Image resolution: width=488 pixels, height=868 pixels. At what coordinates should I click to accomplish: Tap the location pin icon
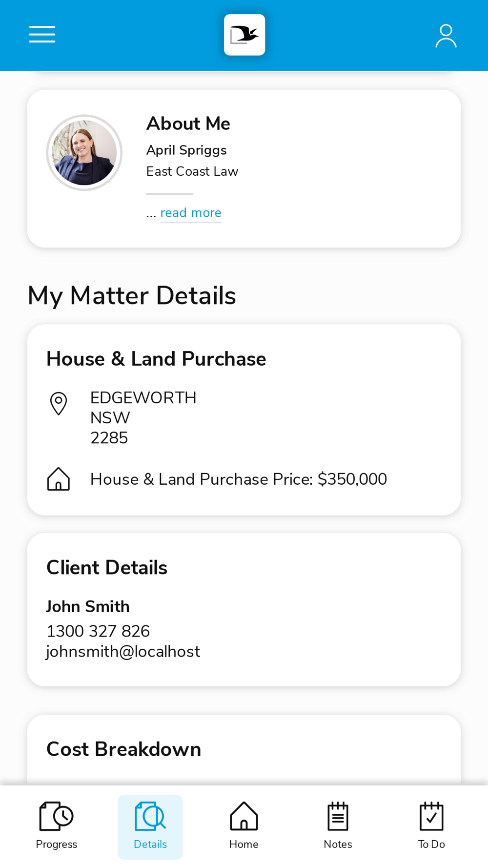(59, 404)
